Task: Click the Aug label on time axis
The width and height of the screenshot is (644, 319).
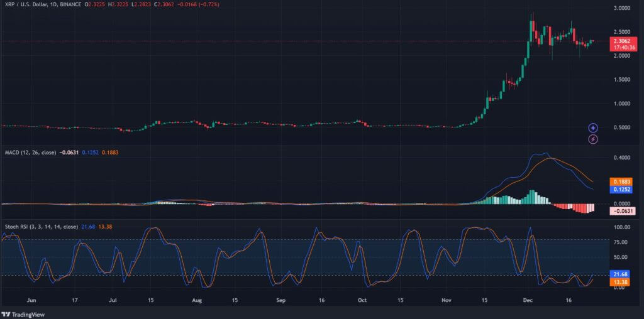Action: pyautogui.click(x=197, y=301)
